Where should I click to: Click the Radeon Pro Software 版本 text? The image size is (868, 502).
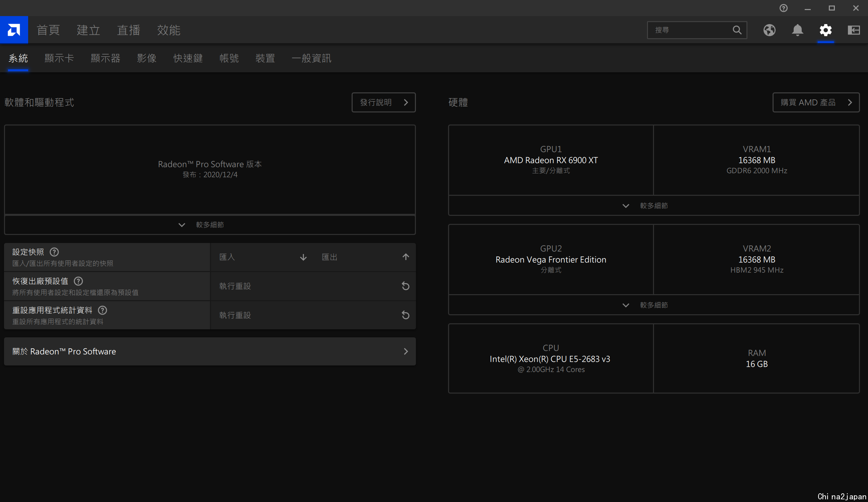tap(210, 164)
